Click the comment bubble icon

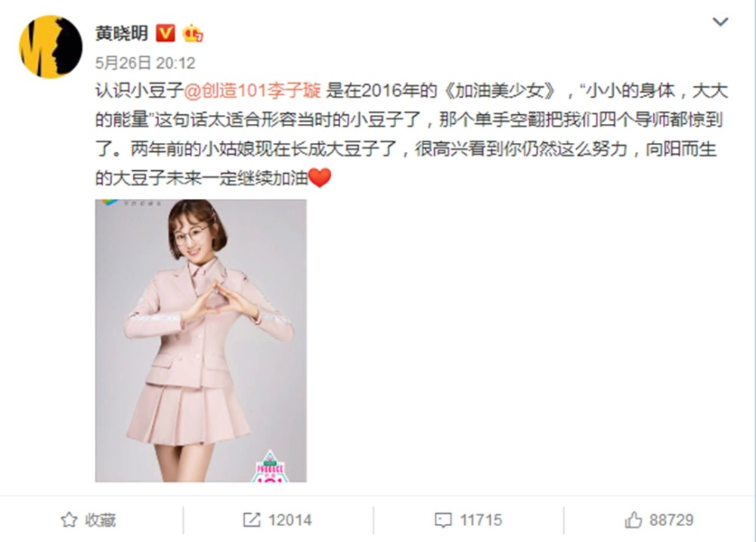pos(443,520)
